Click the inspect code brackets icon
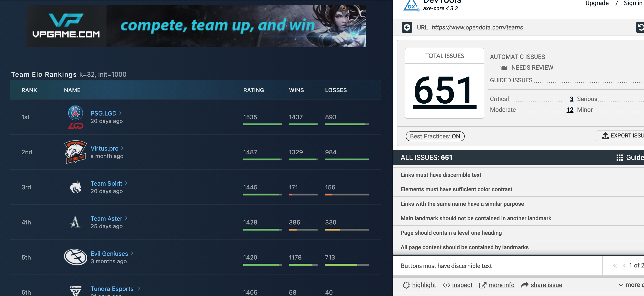The width and height of the screenshot is (644, 296). point(446,285)
